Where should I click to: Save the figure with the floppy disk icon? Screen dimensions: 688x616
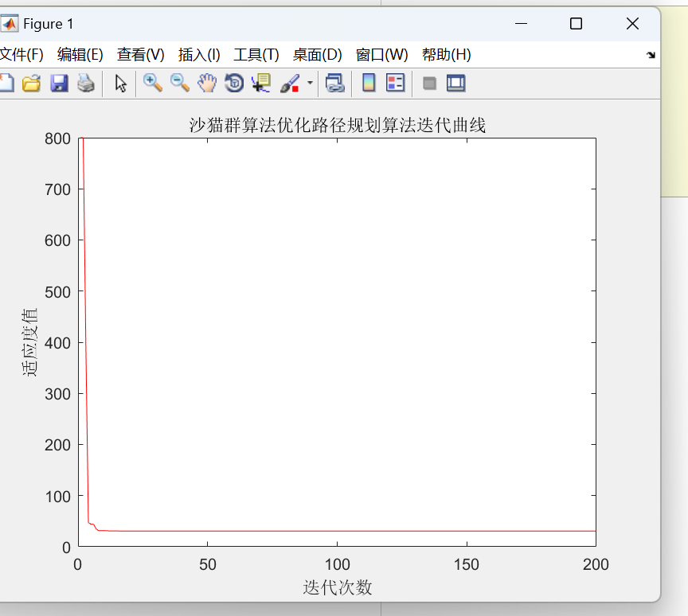click(x=59, y=83)
